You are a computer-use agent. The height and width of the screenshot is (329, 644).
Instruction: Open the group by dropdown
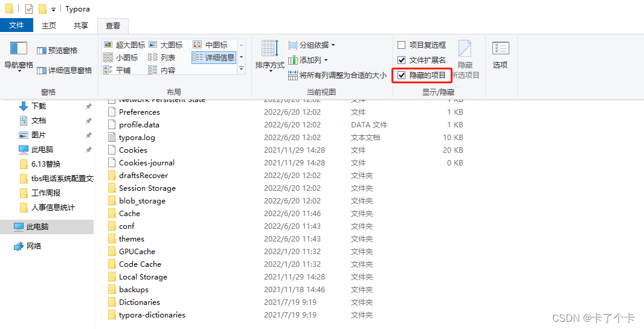(312, 45)
